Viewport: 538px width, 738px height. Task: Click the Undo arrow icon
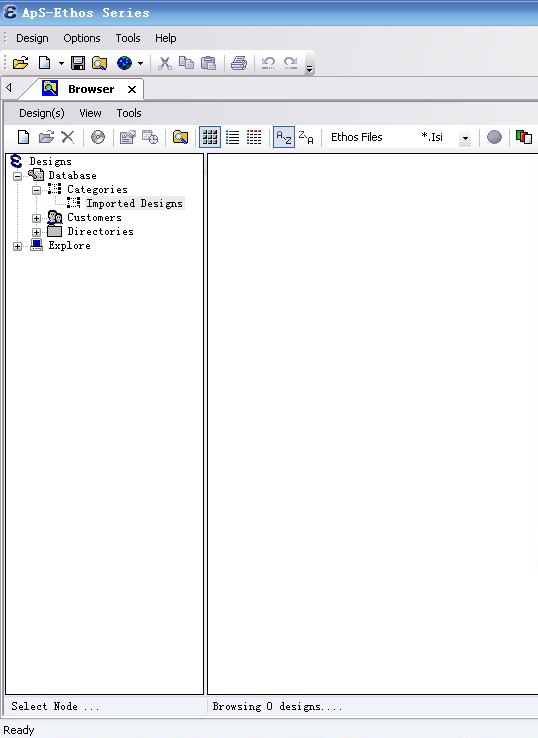[268, 63]
